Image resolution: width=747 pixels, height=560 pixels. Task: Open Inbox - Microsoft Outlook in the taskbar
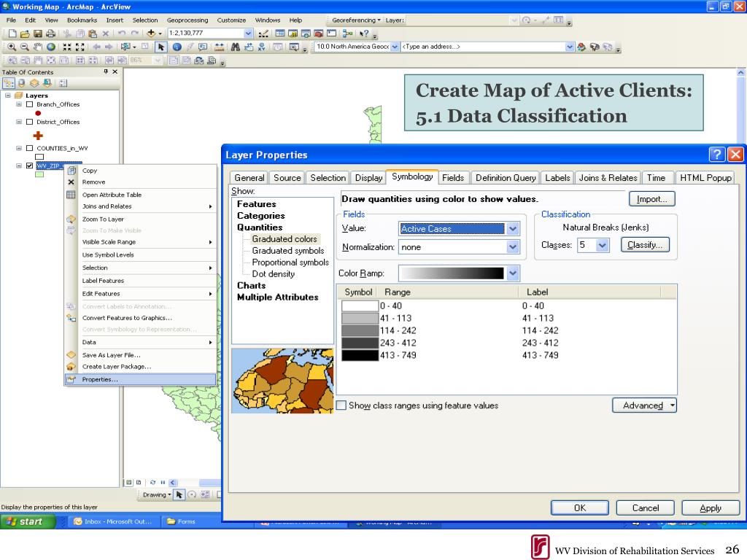pos(113,521)
